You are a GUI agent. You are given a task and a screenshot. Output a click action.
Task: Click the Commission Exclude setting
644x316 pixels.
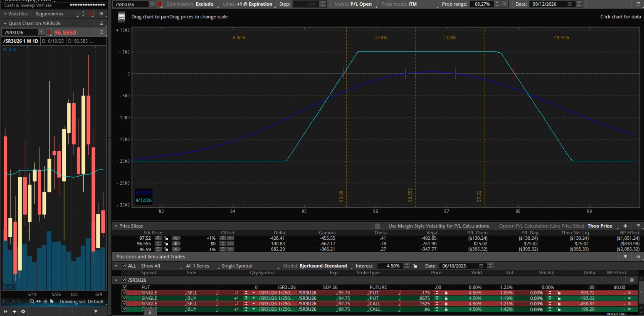pos(204,4)
